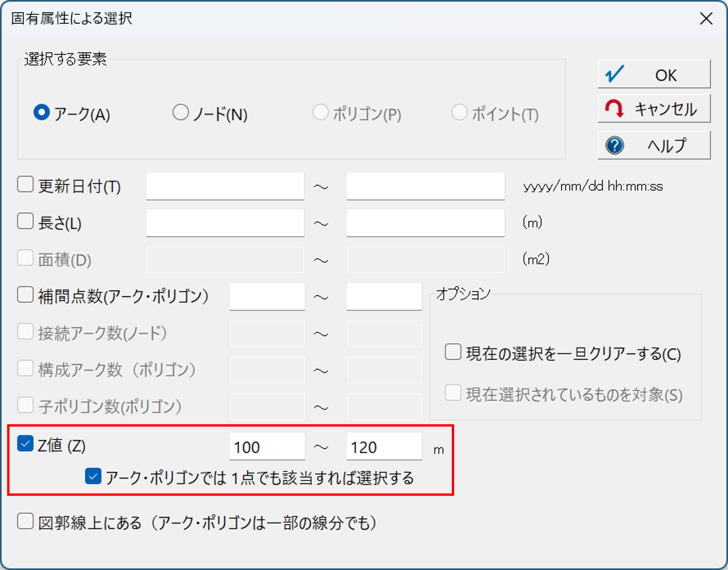Screen dimensions: 728x570
Task: Open ヘルプ (Help) with question icon
Action: coord(654,146)
